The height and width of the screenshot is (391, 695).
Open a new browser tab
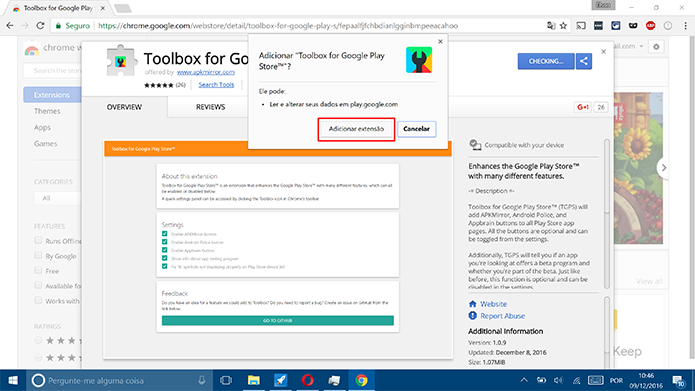coord(122,8)
